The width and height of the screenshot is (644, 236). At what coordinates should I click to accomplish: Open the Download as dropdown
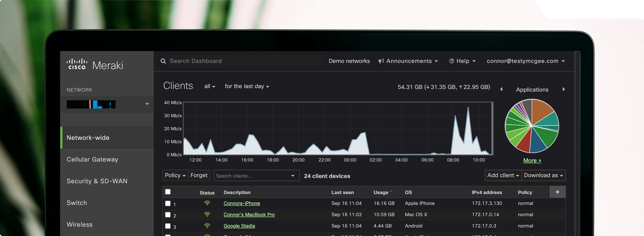pyautogui.click(x=543, y=175)
